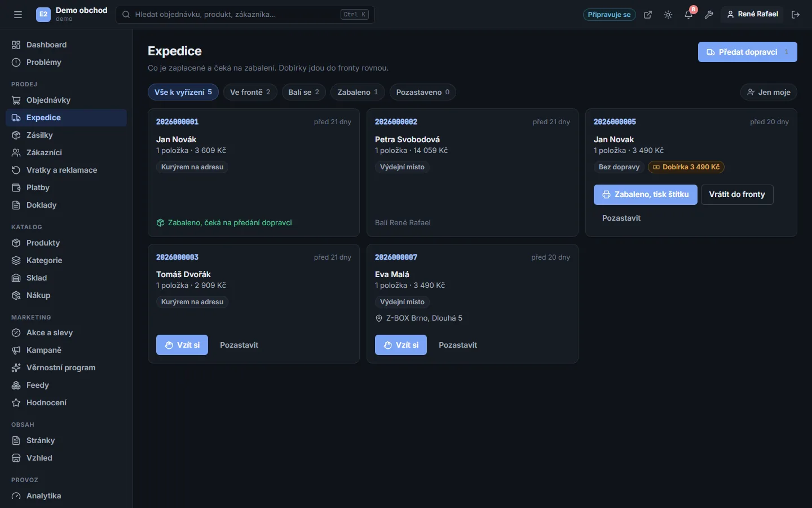812x508 pixels.
Task: Open order number 2026000001
Action: pyautogui.click(x=177, y=122)
